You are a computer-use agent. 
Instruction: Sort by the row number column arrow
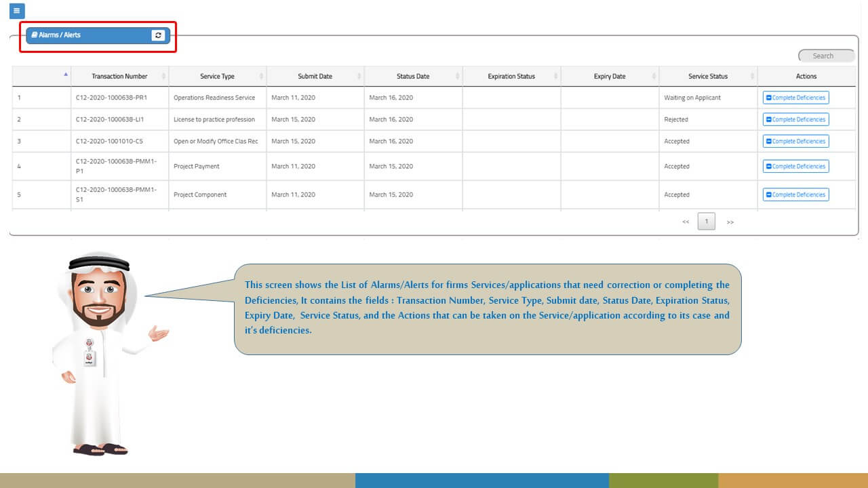(65, 75)
